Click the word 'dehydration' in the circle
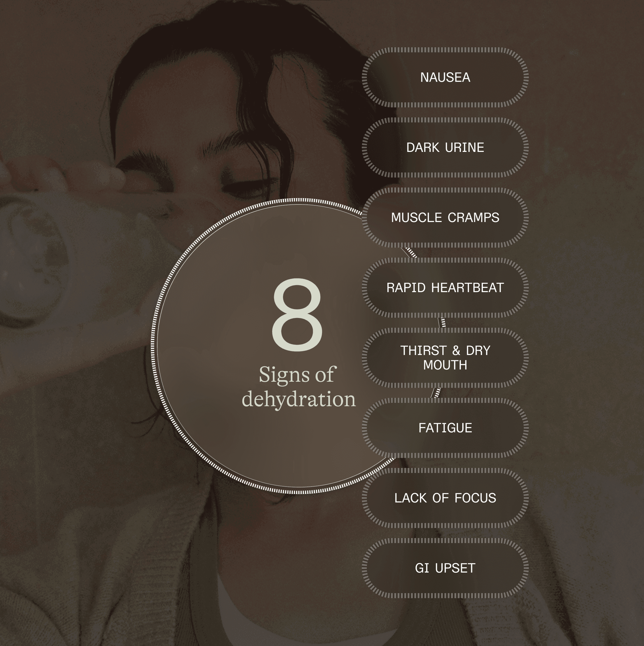Viewport: 644px width, 646px height. coord(298,399)
